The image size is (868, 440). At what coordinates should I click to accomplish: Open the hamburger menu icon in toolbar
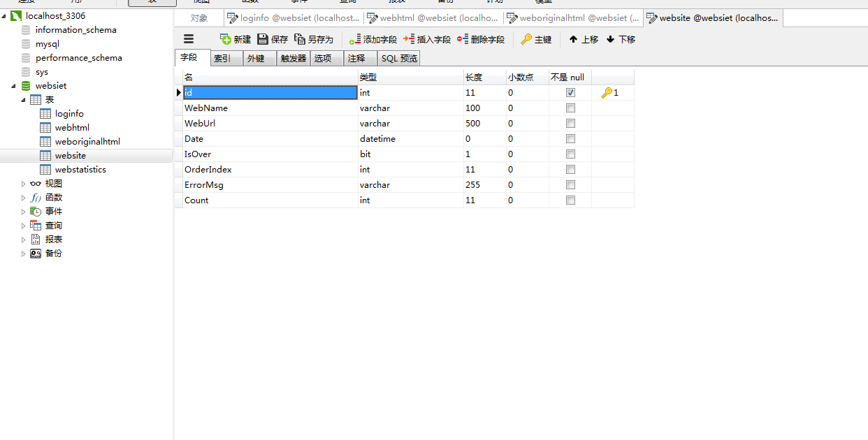click(x=189, y=39)
